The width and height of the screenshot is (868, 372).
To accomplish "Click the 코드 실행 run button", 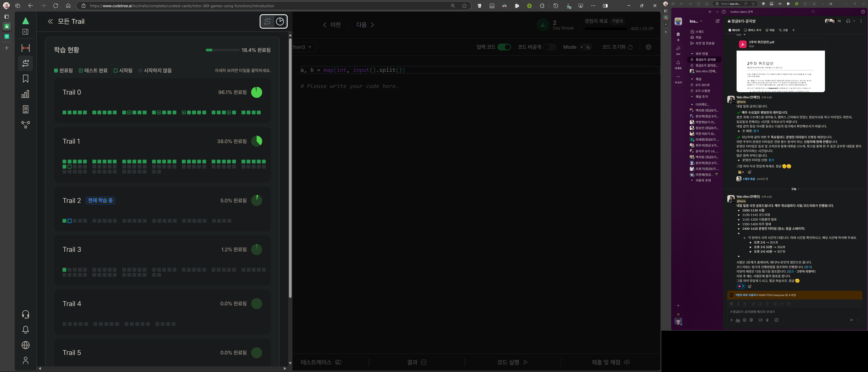I will point(512,362).
